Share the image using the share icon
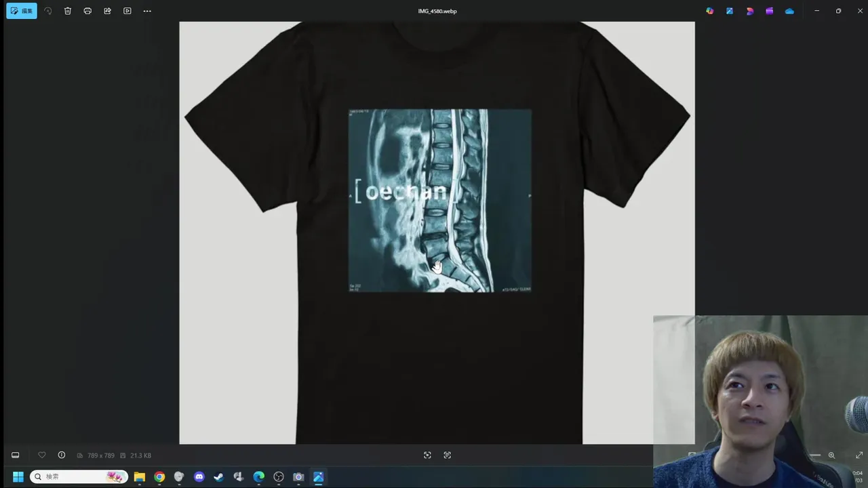 (x=107, y=11)
